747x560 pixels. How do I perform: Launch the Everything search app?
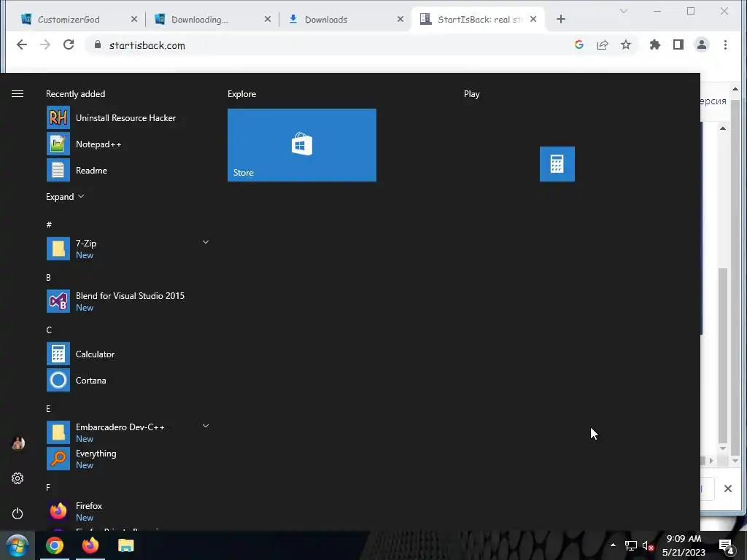(x=128, y=459)
